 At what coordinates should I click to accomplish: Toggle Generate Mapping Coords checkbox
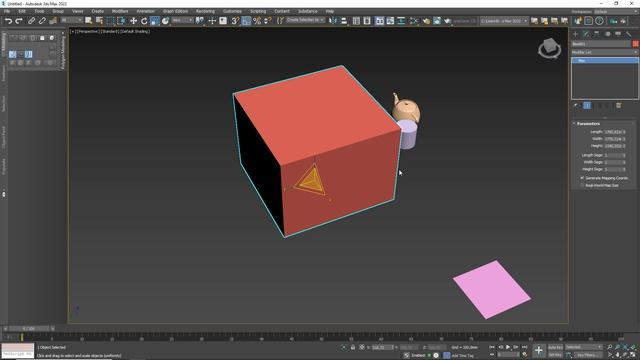pos(582,178)
